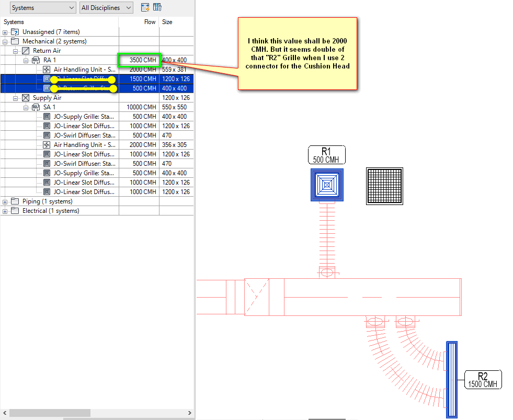The height and width of the screenshot is (420, 513).
Task: Select the SA 1 tree item
Action: coord(49,107)
